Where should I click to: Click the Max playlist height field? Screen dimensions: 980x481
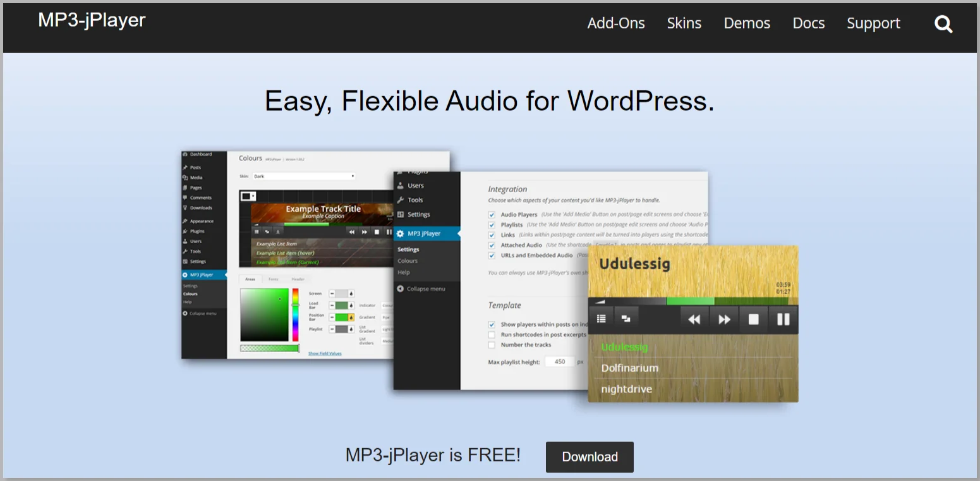click(560, 362)
